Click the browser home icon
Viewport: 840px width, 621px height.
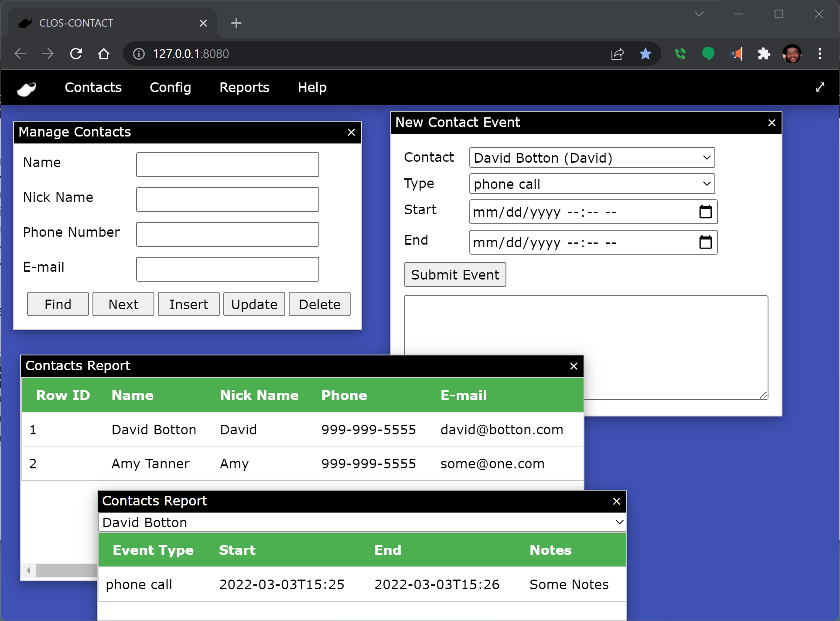104,54
